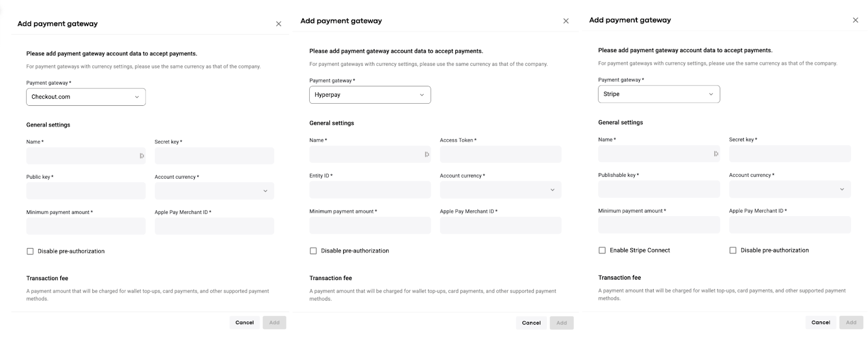The height and width of the screenshot is (342, 868).
Task: Expand the Hyperpay payment gateway dropdown
Action: point(369,95)
